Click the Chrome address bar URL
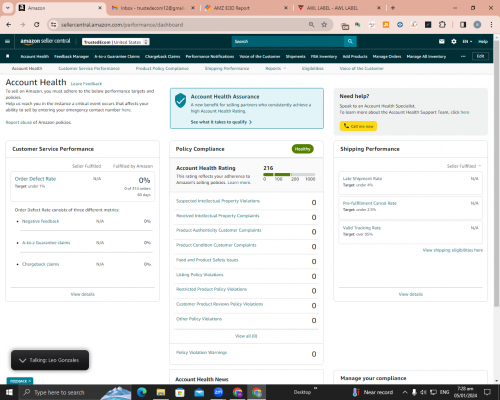The height and width of the screenshot is (400, 500). [122, 25]
